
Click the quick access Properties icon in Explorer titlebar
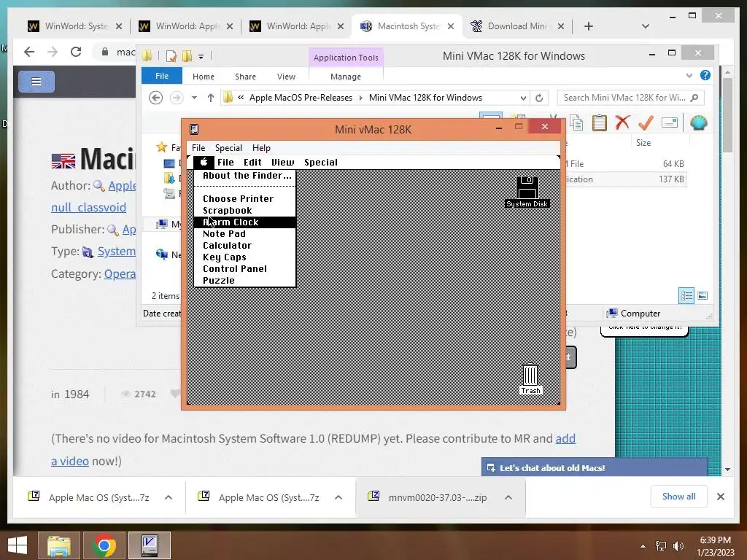[171, 56]
